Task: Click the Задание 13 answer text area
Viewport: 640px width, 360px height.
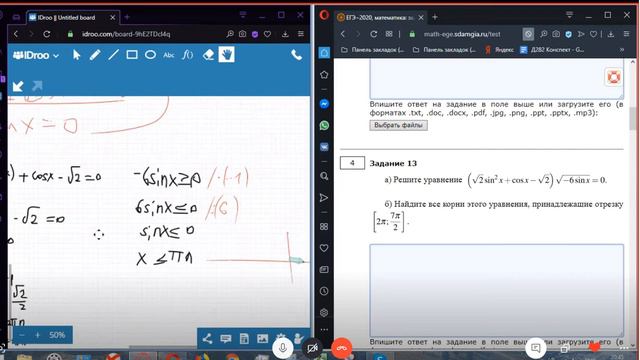Action: pos(496,290)
